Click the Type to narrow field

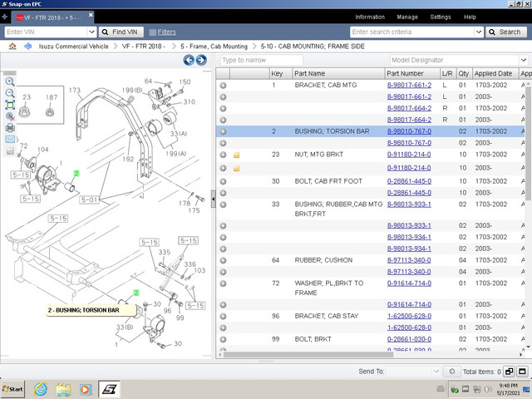pyautogui.click(x=261, y=60)
